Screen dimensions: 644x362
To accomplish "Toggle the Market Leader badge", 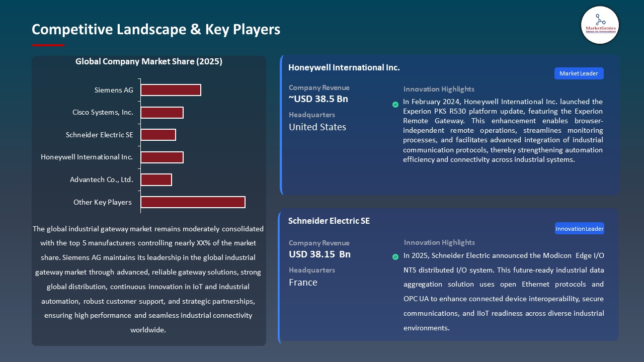I will pyautogui.click(x=579, y=73).
